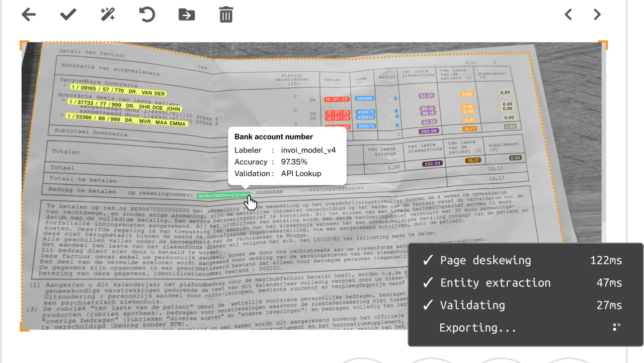Go back using the back arrow icon

[x=28, y=14]
